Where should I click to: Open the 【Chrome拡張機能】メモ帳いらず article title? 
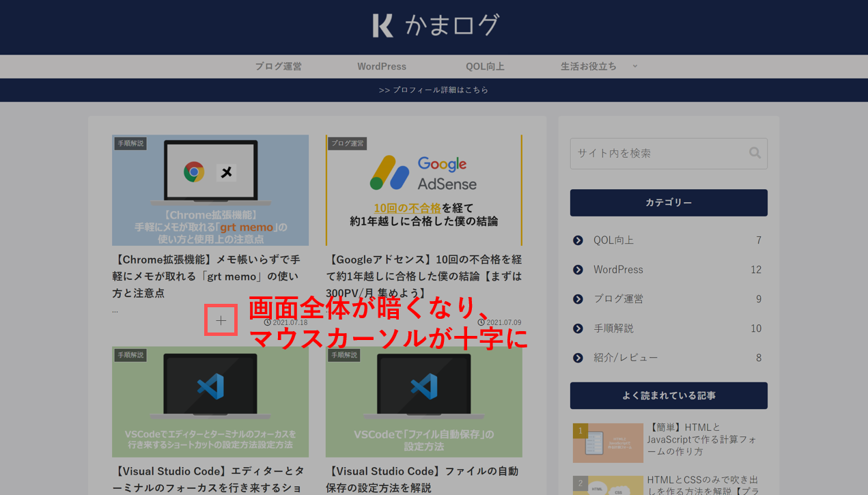[x=206, y=277]
